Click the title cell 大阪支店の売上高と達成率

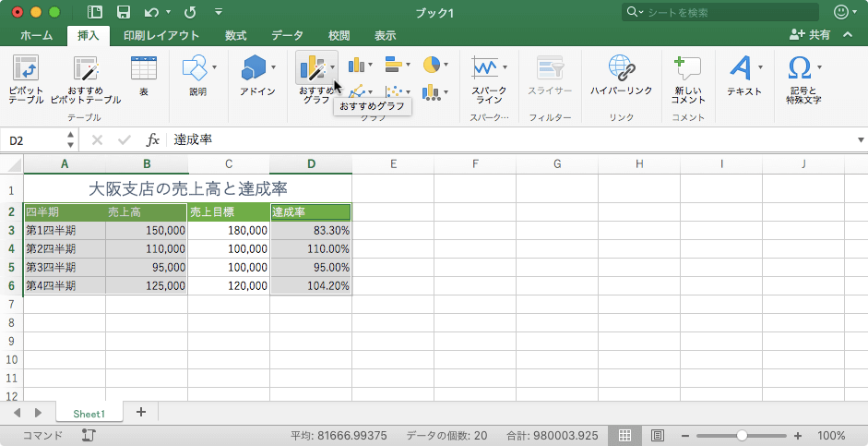tap(187, 189)
